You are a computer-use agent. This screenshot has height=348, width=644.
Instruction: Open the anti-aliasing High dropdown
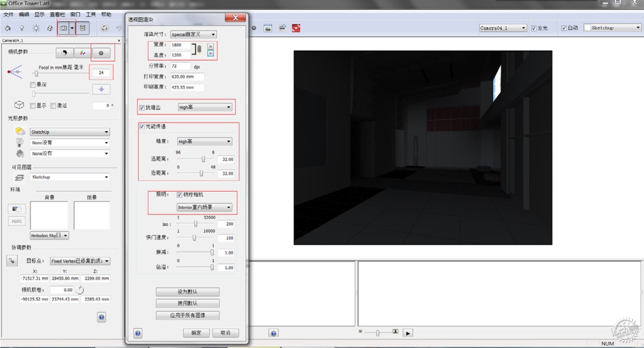coord(205,107)
